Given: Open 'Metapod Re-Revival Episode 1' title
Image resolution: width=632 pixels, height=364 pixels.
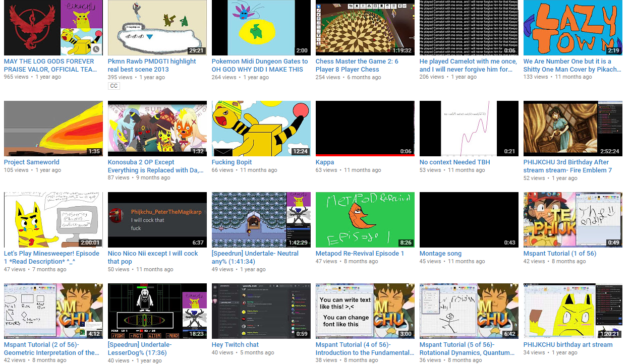Looking at the screenshot, I should (360, 254).
